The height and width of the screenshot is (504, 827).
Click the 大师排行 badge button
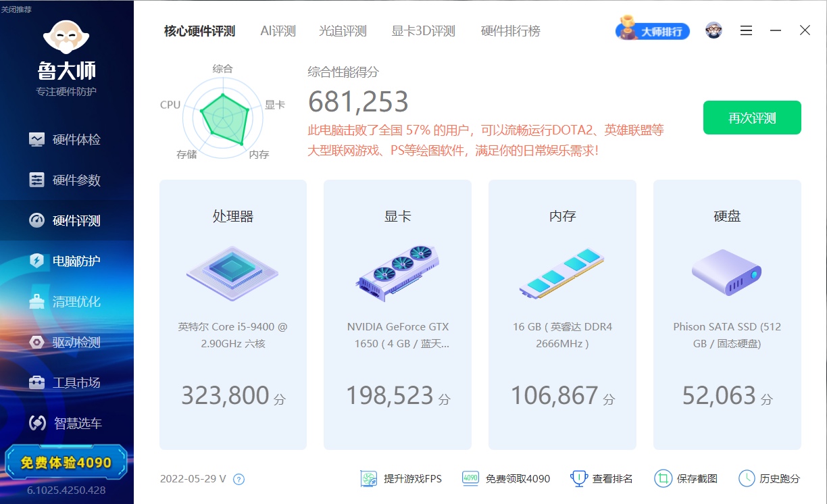coord(653,31)
